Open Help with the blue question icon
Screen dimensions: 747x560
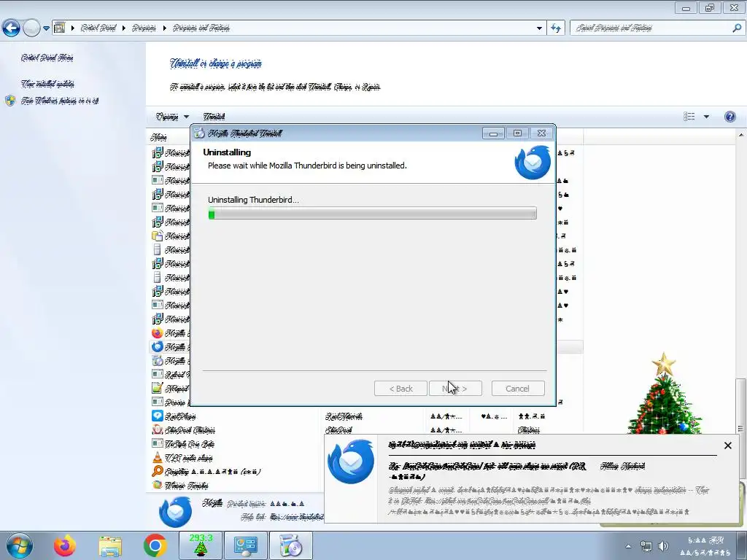(729, 117)
